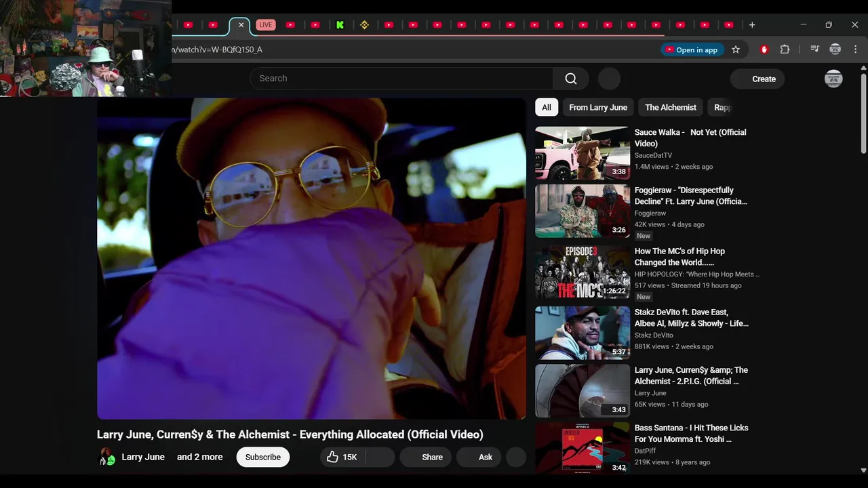Subscribe to Larry June's channel
868x488 pixels.
coord(263,457)
